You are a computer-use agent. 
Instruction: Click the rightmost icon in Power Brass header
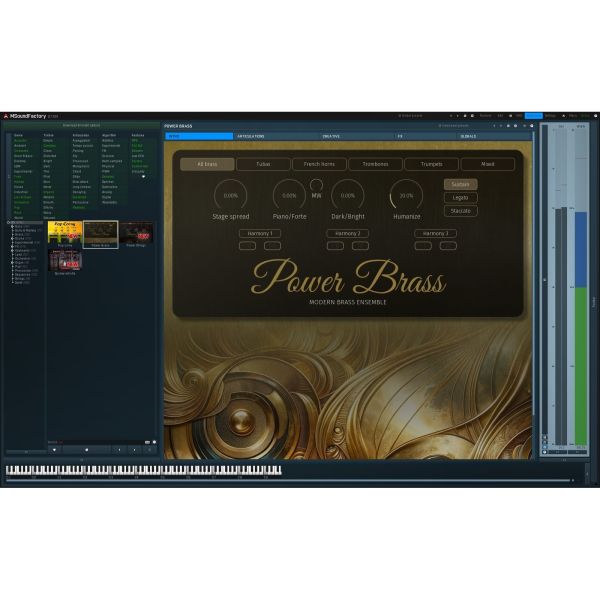[x=532, y=126]
